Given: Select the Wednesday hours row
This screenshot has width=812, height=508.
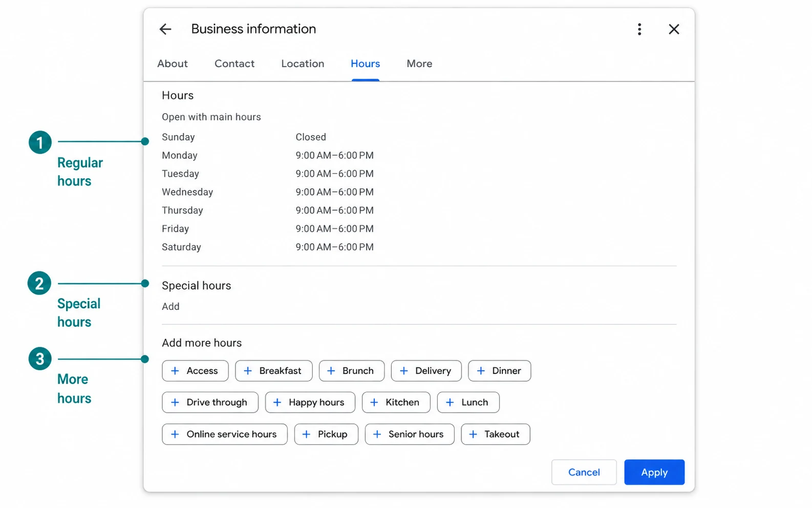Looking at the screenshot, I should tap(268, 192).
